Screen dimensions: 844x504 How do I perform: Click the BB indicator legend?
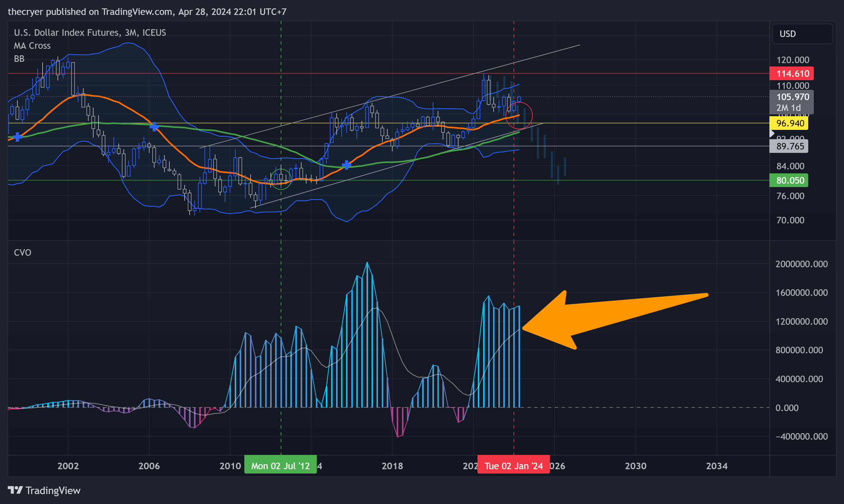pyautogui.click(x=19, y=59)
